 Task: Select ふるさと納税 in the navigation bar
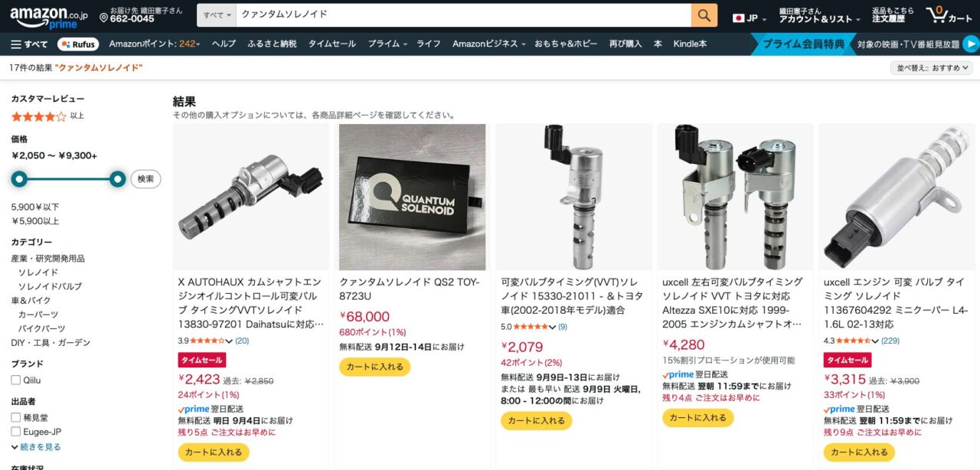[272, 44]
